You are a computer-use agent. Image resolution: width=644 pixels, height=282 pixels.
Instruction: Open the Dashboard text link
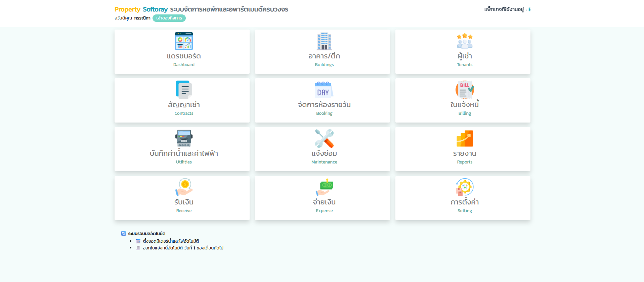tap(184, 64)
